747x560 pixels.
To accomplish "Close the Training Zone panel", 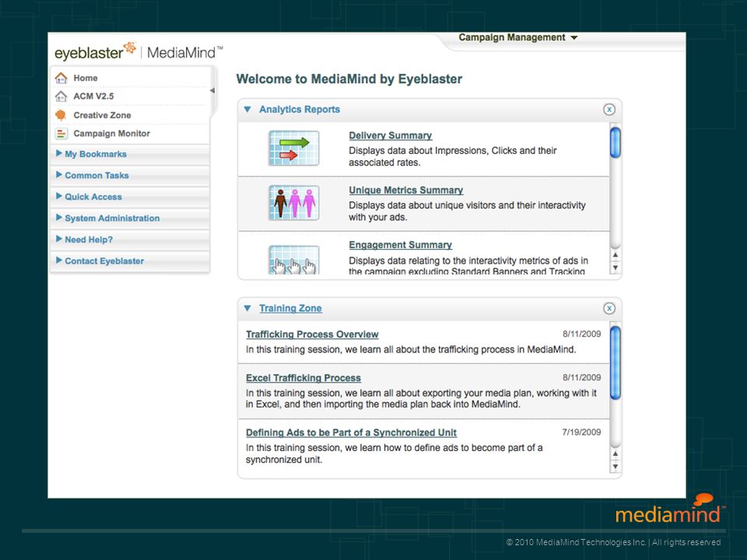I will click(608, 309).
